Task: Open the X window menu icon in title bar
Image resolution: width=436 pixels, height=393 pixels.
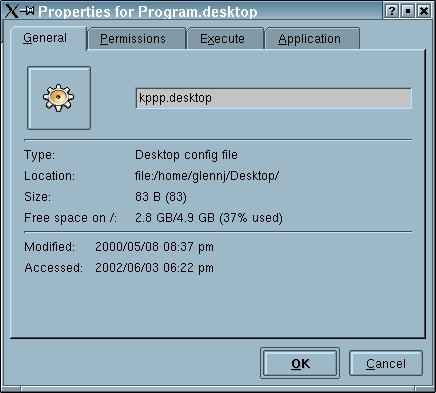Action: 12,12
